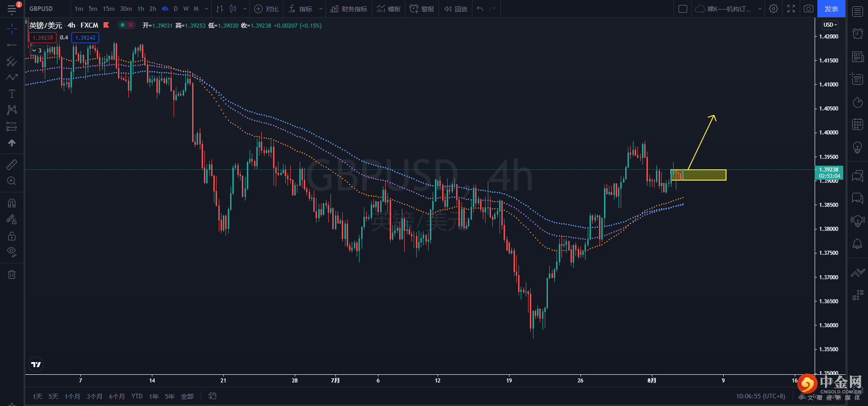Set date range to 1天
The width and height of the screenshot is (868, 406).
[x=38, y=396]
